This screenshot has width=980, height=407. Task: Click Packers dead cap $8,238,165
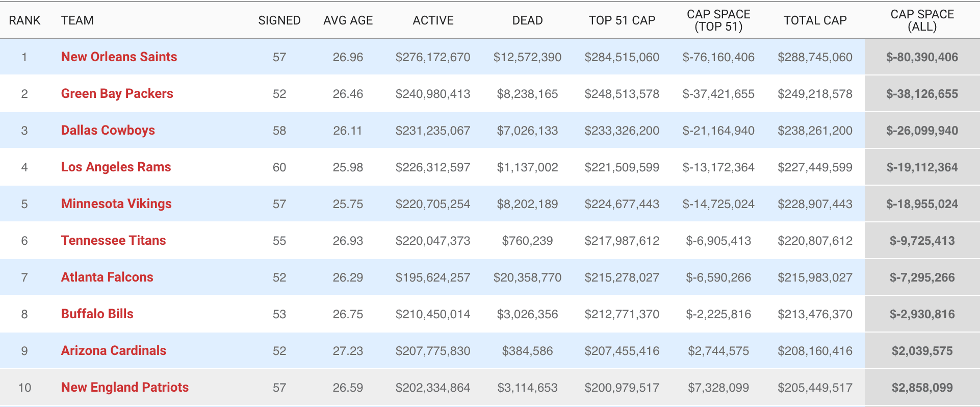coord(527,94)
